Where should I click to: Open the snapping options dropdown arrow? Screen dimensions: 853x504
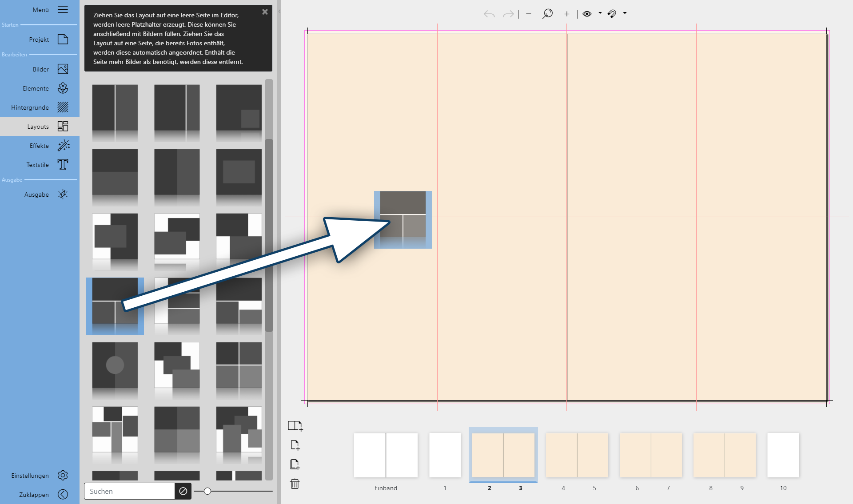pos(625,14)
